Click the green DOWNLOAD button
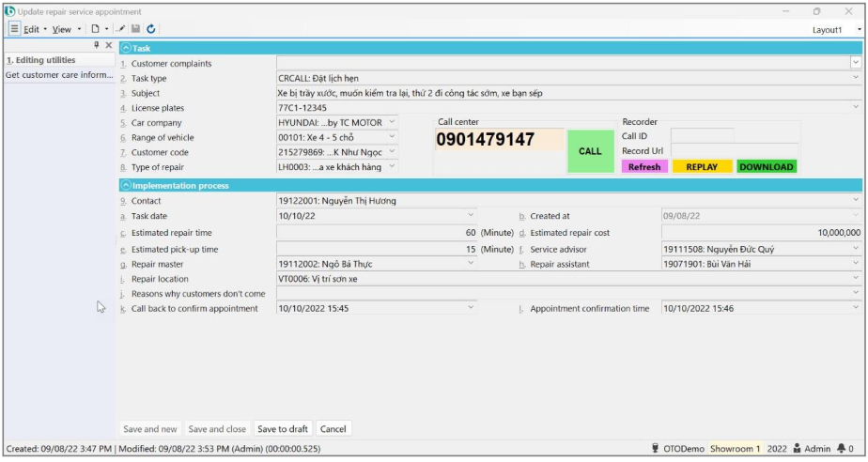Viewport: 868px width, 462px height. tap(767, 166)
